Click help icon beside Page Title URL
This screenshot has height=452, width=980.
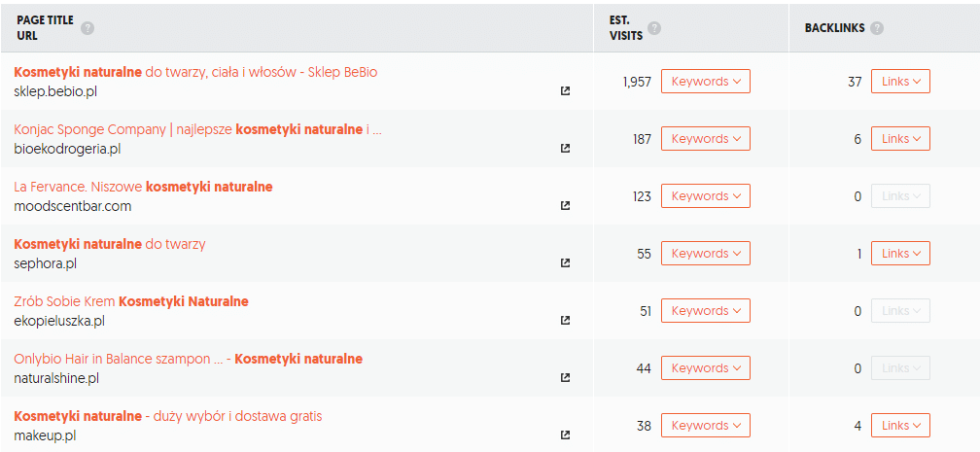pyautogui.click(x=87, y=28)
